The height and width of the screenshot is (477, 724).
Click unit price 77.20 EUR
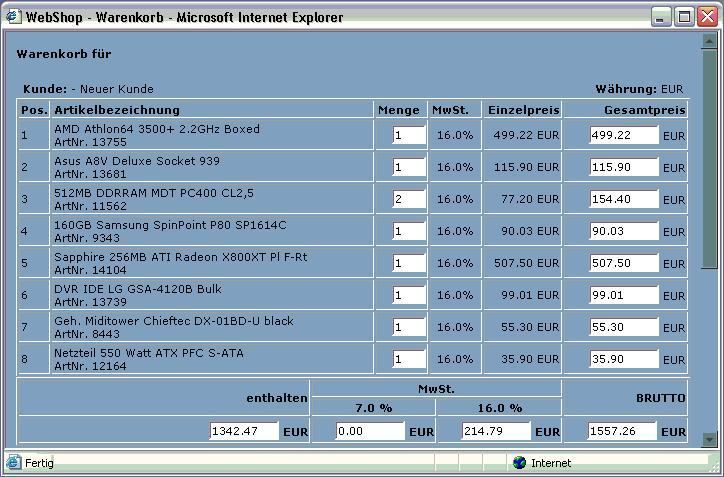tap(530, 199)
